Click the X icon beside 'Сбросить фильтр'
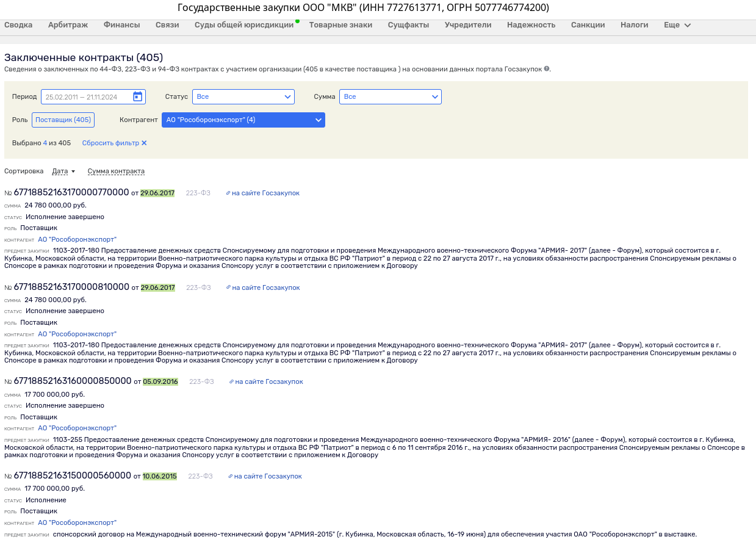The height and width of the screenshot is (553, 756). (x=144, y=143)
